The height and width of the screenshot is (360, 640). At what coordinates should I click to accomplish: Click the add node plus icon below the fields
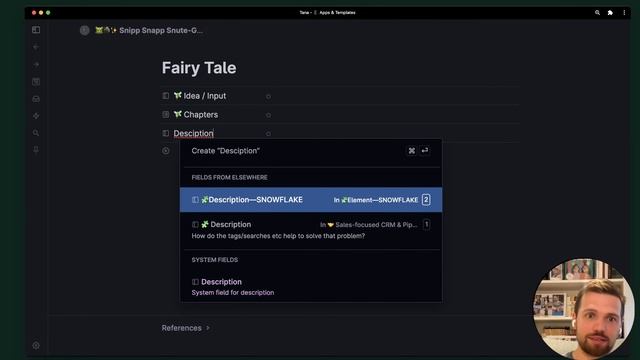pos(166,151)
